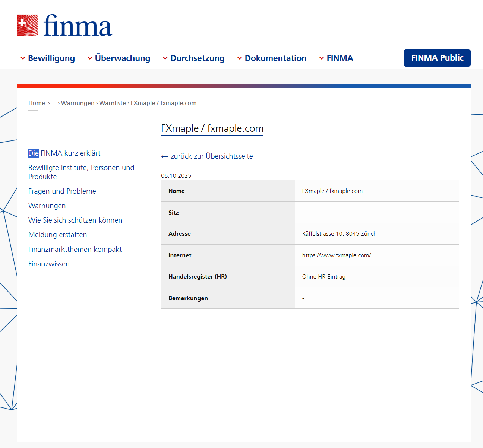The height and width of the screenshot is (448, 483).
Task: Open Finanzwissen sidebar link
Action: tap(49, 264)
